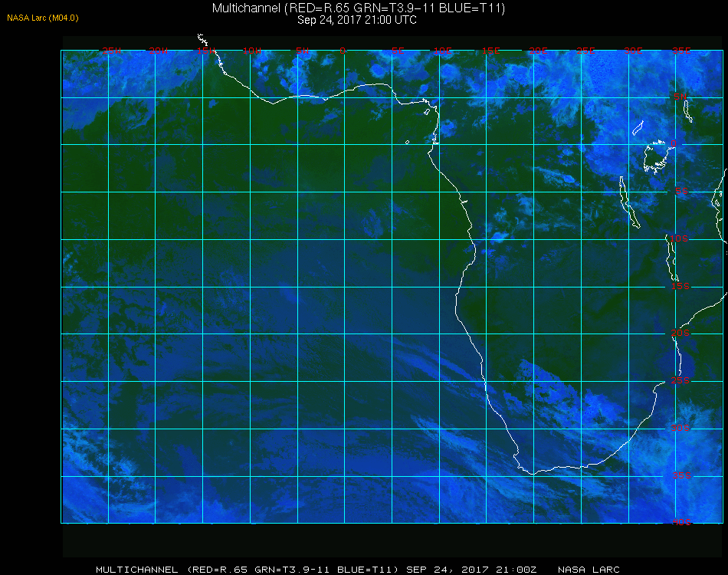The image size is (728, 575).
Task: Select the 20S latitude label
Action: (x=680, y=333)
